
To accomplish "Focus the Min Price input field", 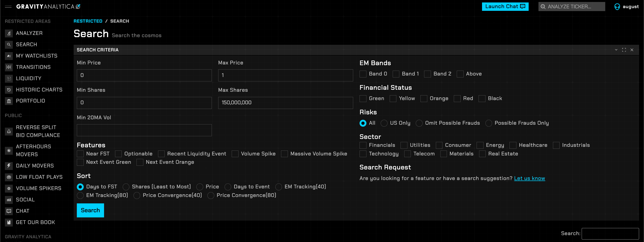I will (x=144, y=76).
